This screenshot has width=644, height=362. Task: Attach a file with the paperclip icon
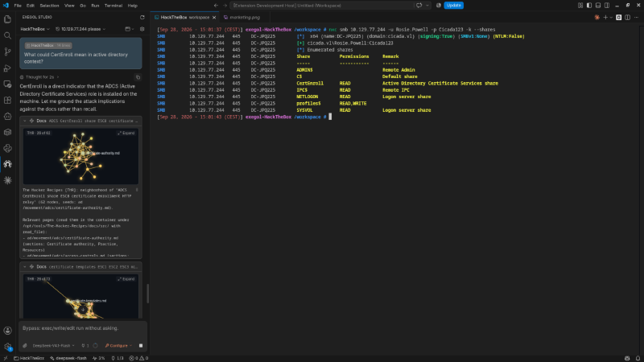[25, 346]
